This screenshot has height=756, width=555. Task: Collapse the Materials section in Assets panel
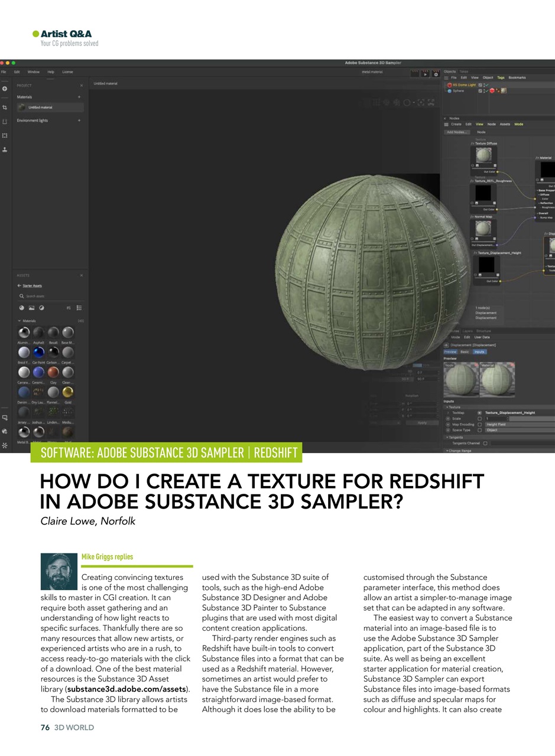click(19, 321)
